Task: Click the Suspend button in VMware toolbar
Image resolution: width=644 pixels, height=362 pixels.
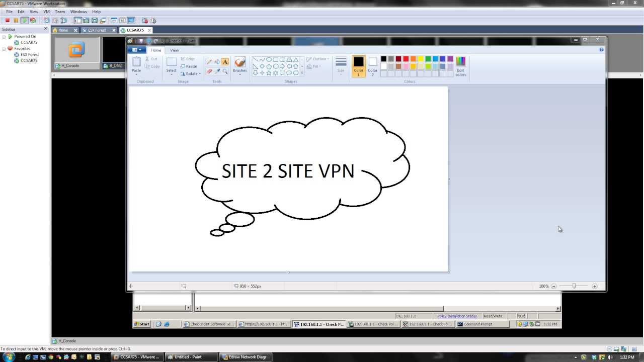Action: [x=16, y=21]
